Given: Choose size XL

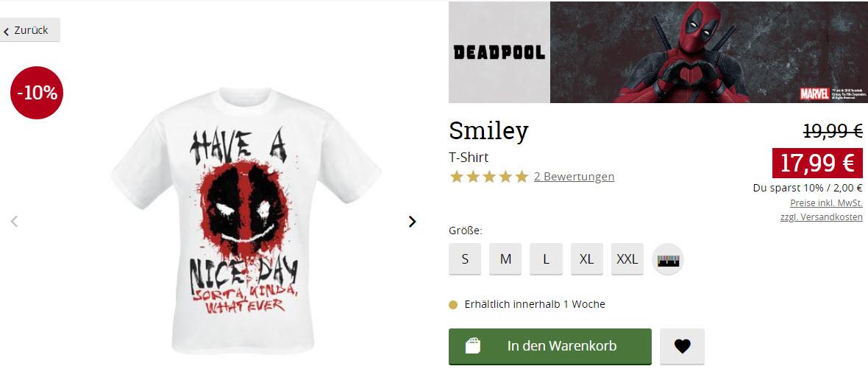Looking at the screenshot, I should point(587,258).
